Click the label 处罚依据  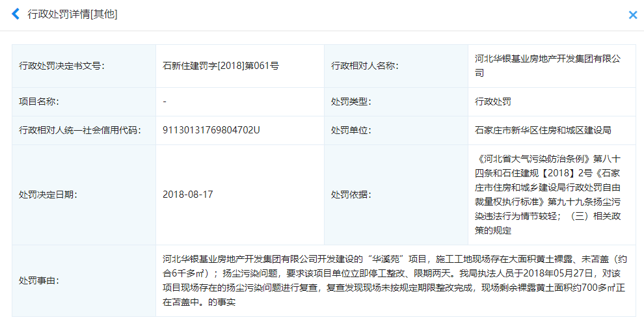point(351,195)
